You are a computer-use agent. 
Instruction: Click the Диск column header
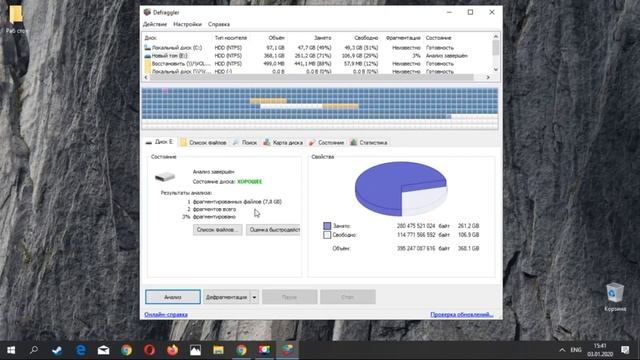[x=151, y=38]
